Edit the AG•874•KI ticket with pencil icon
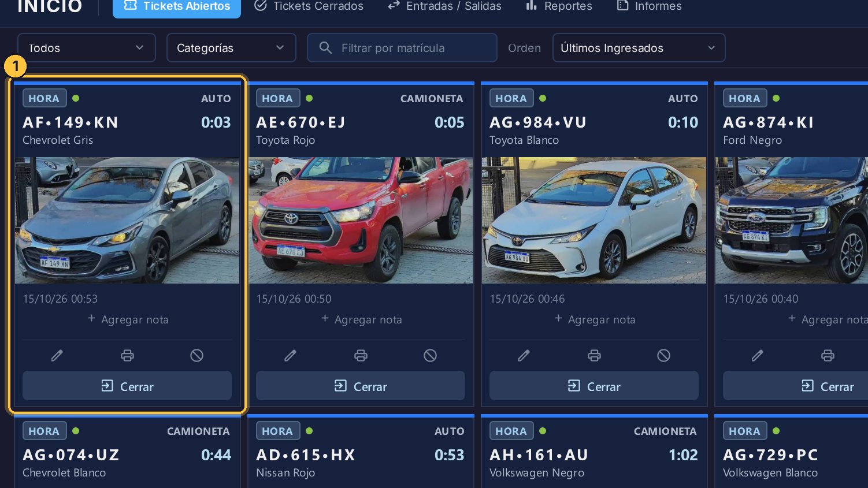Viewport: 868px width, 488px height. tap(757, 355)
